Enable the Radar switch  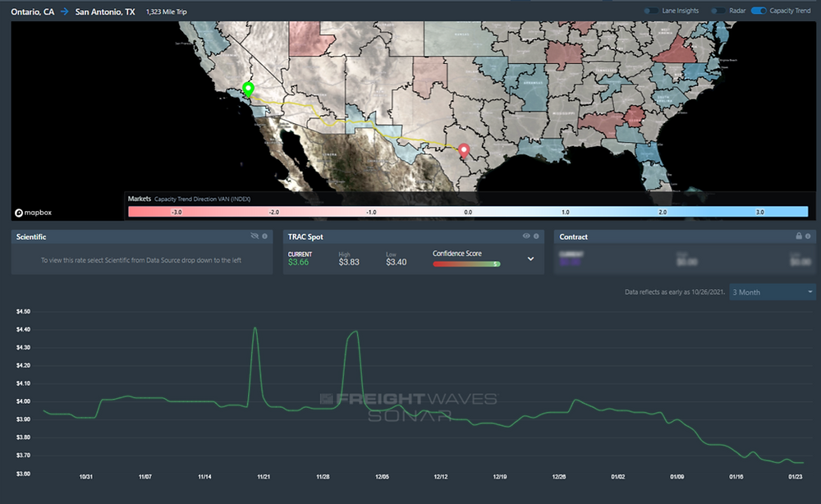(x=718, y=11)
